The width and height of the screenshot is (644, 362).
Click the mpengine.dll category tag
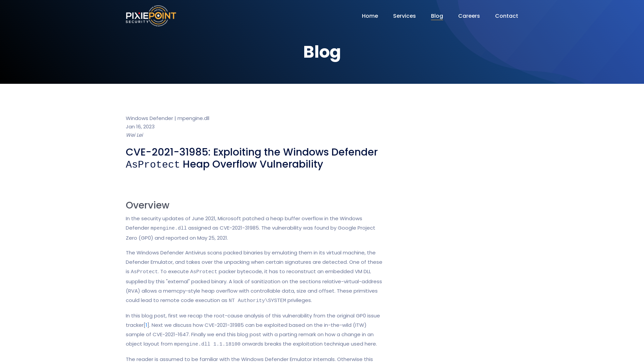(193, 118)
